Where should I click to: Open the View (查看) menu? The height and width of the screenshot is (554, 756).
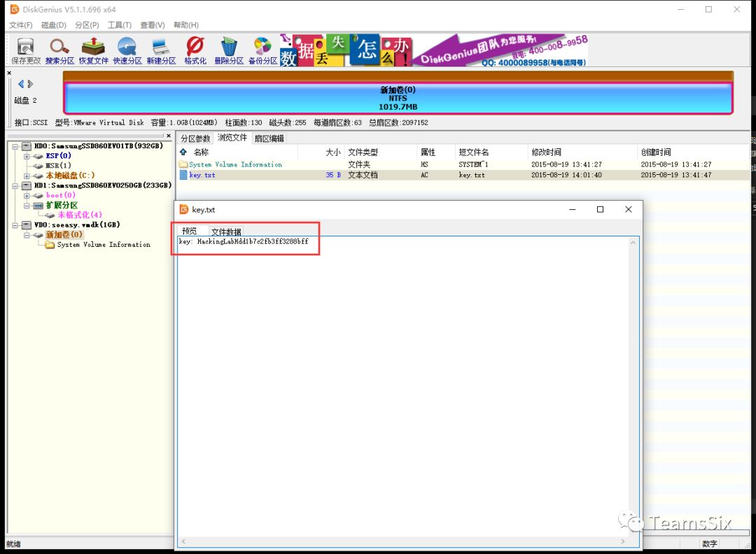[153, 25]
